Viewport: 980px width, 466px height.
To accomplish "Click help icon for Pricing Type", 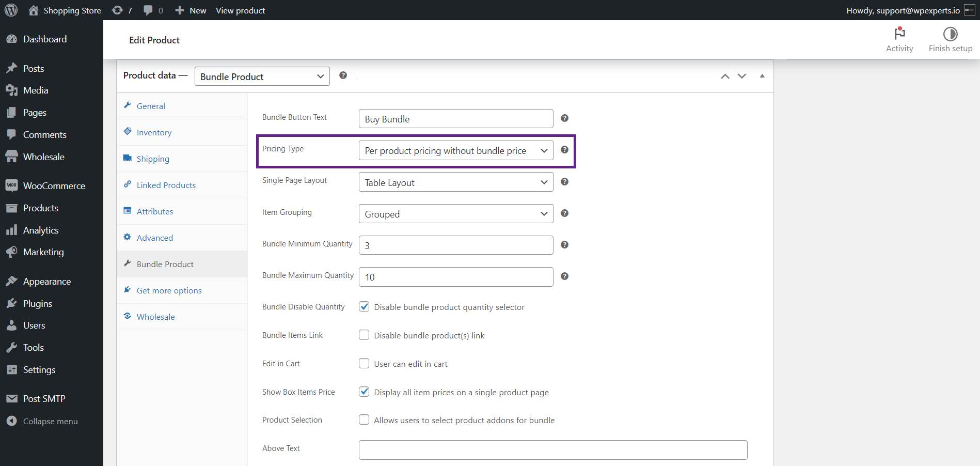I will point(564,150).
